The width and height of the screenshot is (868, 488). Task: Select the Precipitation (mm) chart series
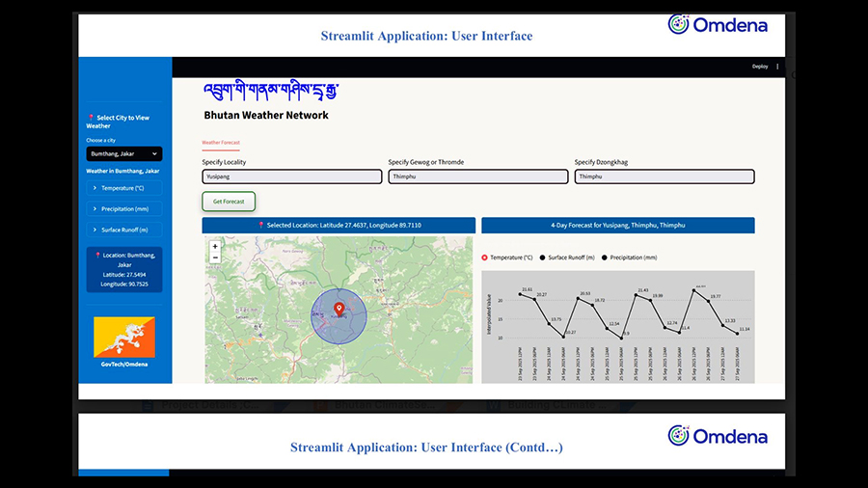(x=630, y=258)
